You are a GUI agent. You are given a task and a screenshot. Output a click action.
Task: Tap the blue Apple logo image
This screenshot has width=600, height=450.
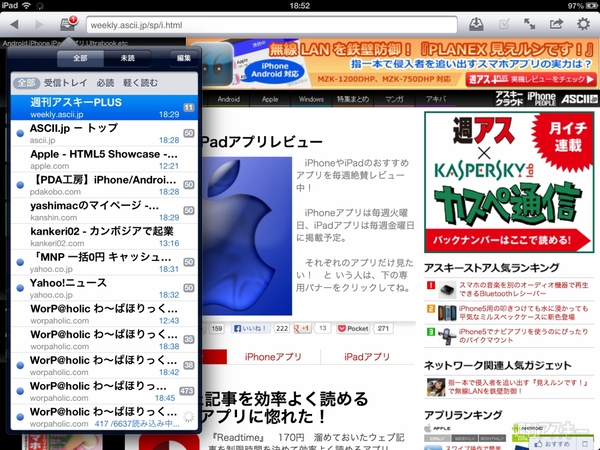[247, 236]
